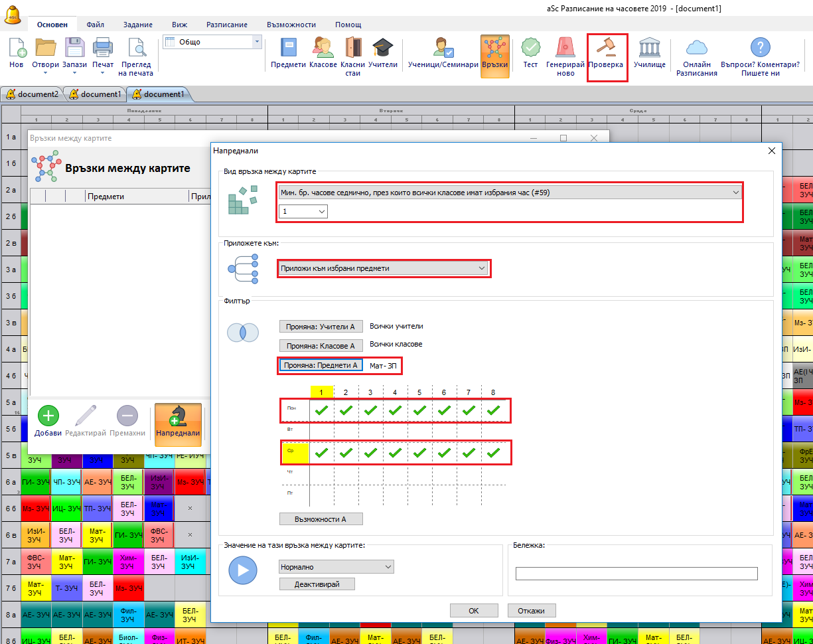The image size is (813, 644).
Task: Open the Училище building icon
Action: click(x=649, y=48)
